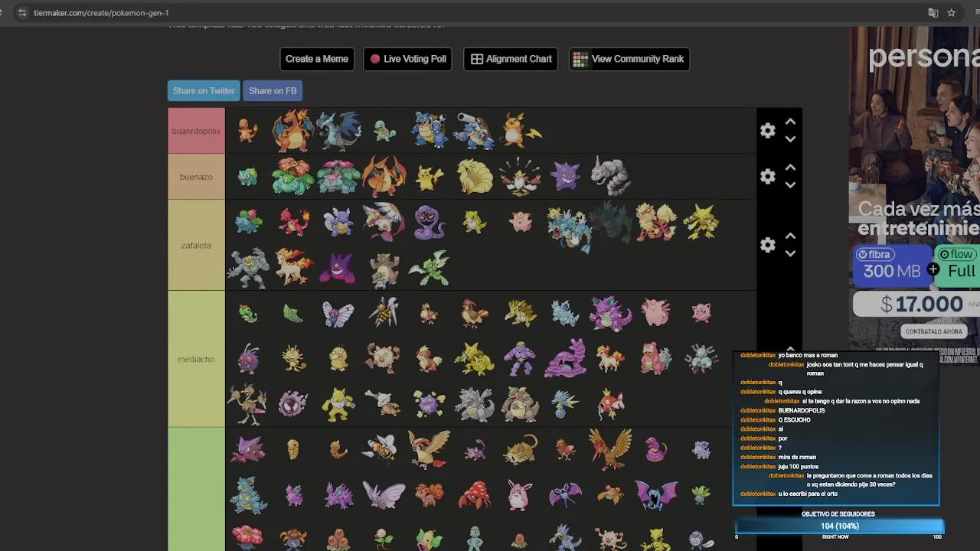Select Pikachu in buenazo tier

coord(429,177)
